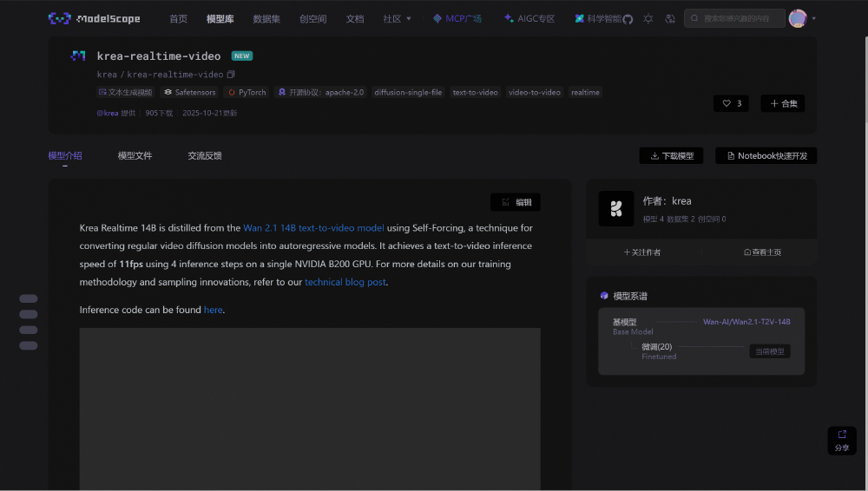868x491 pixels.
Task: Open the technical blog post link
Action: [345, 283]
